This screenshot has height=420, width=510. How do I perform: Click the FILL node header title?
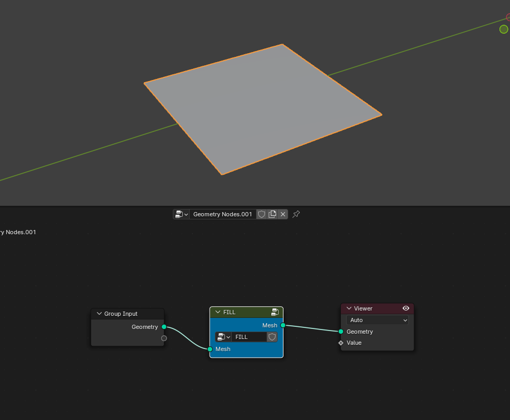229,312
